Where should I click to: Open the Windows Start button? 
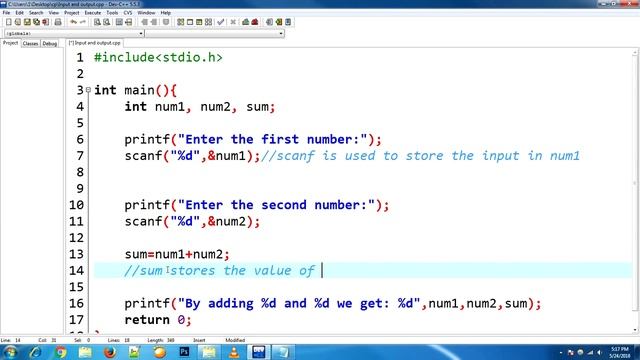10,352
